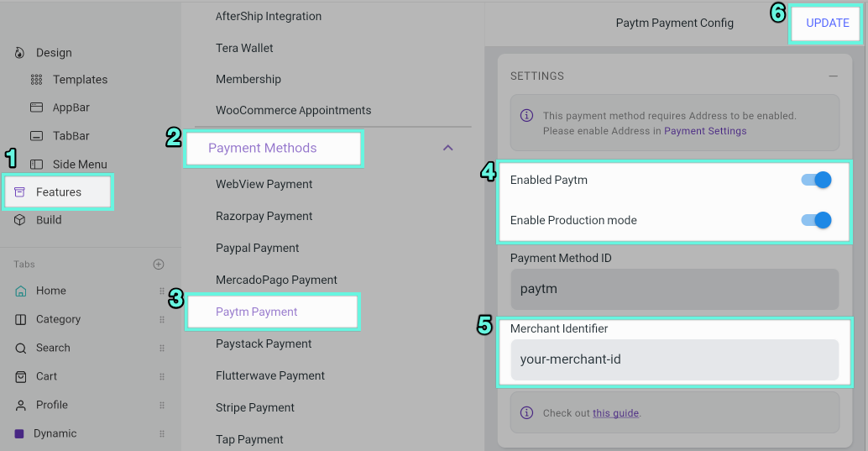868x451 pixels.
Task: Collapse Payment Methods with chevron arrow
Action: [448, 148]
